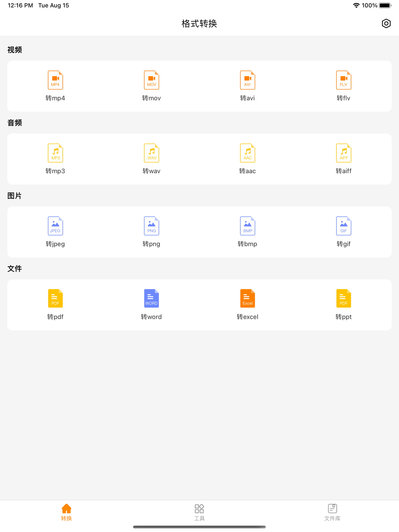Select the WAV audio file icon
Viewport: 399px width, 532px height.
151,153
